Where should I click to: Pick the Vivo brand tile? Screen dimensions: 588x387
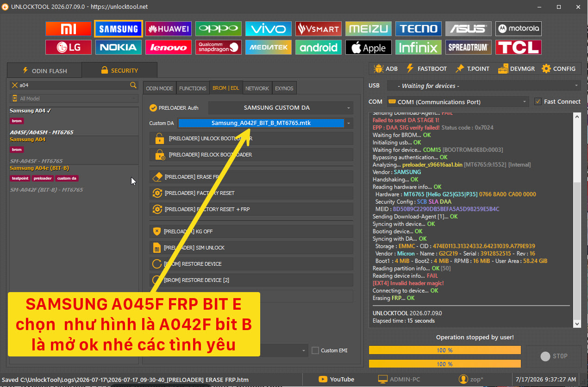click(x=269, y=29)
